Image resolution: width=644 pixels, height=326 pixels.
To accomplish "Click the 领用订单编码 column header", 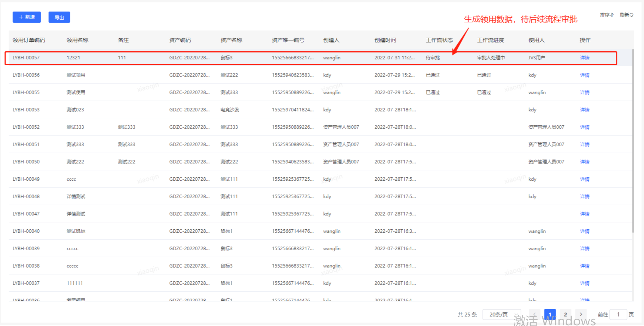I will tap(29, 40).
